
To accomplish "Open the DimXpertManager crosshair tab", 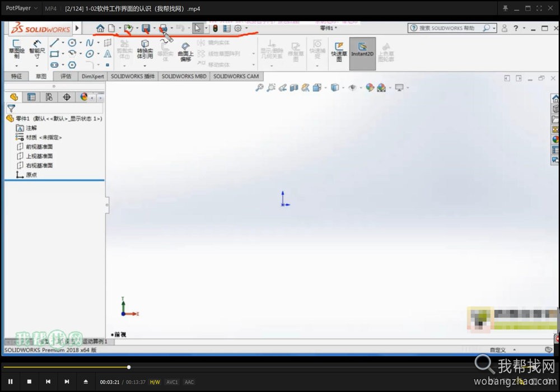I will click(67, 97).
